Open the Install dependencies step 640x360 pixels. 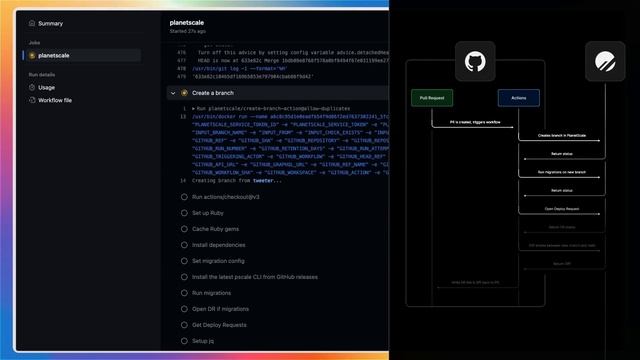pyautogui.click(x=218, y=245)
